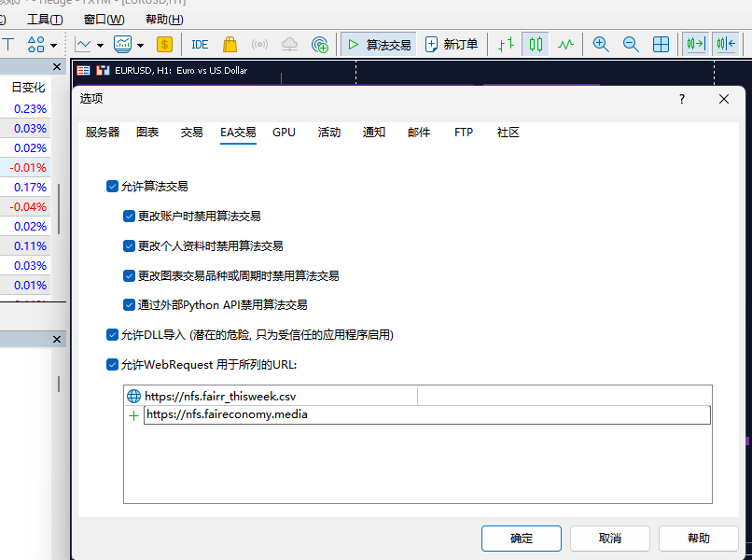Switch to line chart icon
Image resolution: width=752 pixels, height=560 pixels.
pos(565,44)
